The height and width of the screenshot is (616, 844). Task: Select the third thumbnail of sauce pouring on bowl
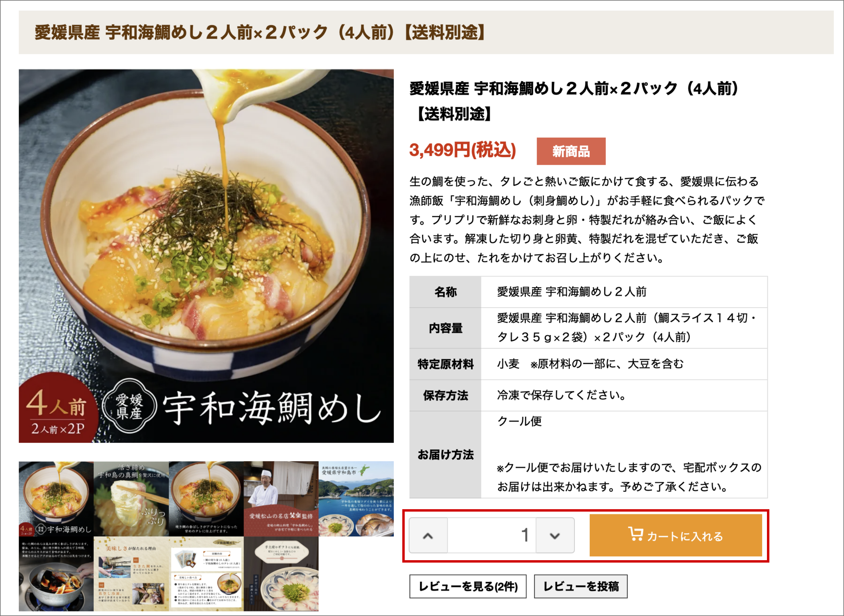pyautogui.click(x=206, y=499)
